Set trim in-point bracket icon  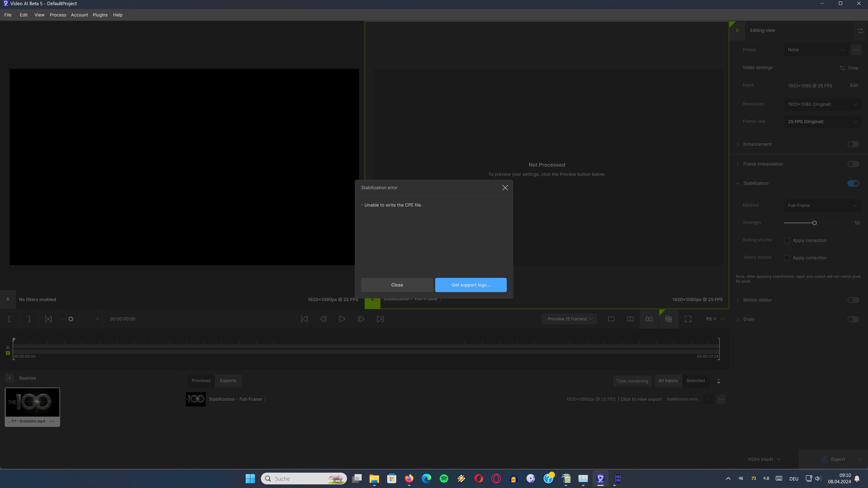point(9,319)
